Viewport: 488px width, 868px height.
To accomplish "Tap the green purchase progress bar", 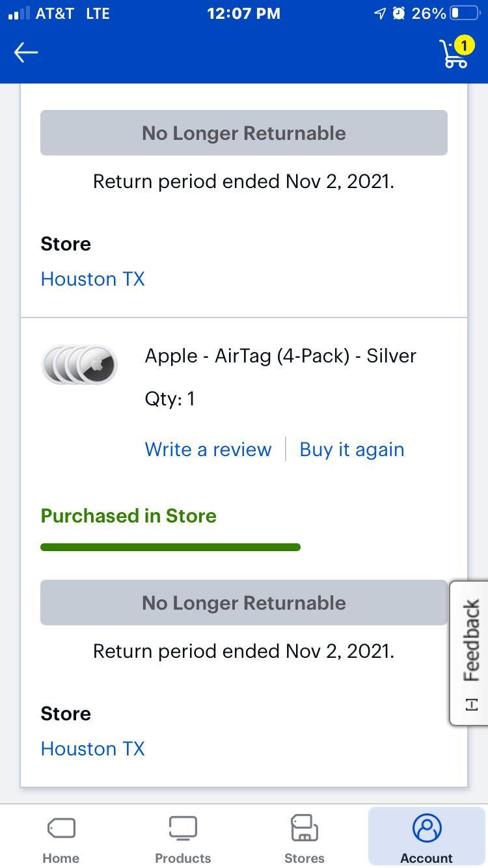I will (170, 547).
